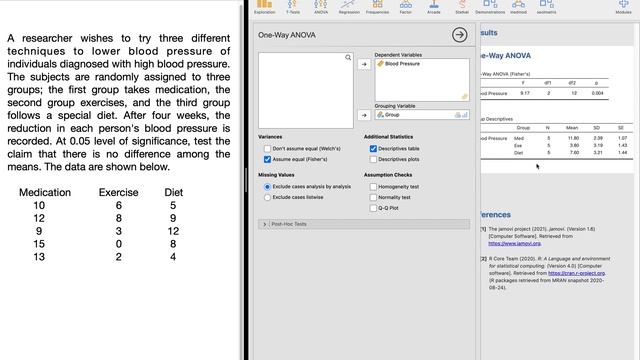The width and height of the screenshot is (640, 360).
Task: Open the Frequencies analyses menu
Action: [377, 7]
